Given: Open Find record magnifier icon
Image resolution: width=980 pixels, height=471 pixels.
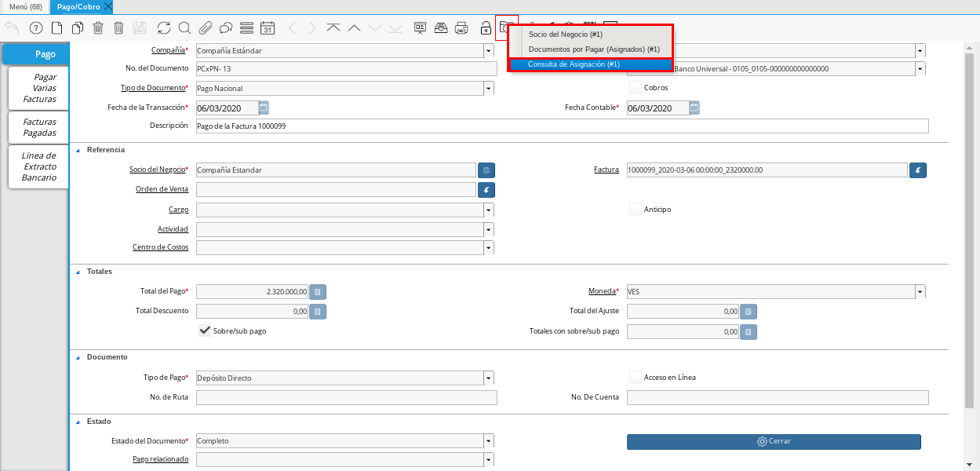Looking at the screenshot, I should (184, 28).
